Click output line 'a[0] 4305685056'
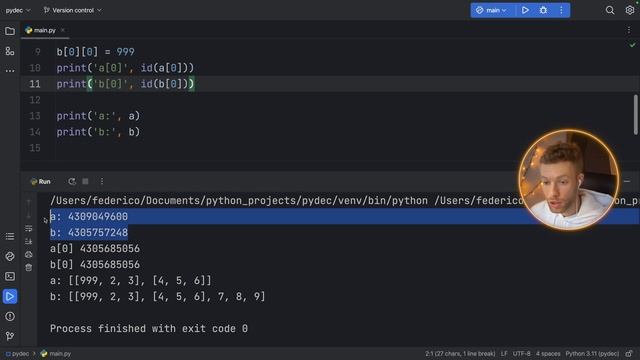The width and height of the screenshot is (640, 360). click(x=95, y=248)
